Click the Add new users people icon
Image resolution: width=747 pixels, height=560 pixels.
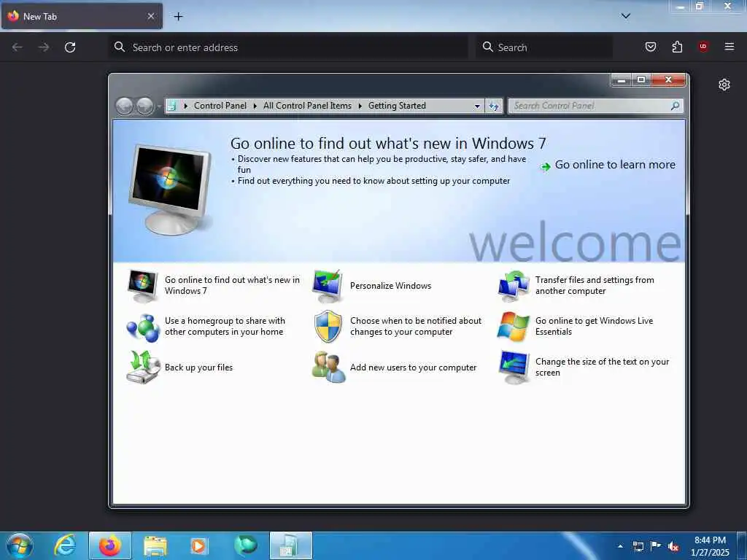[328, 367]
